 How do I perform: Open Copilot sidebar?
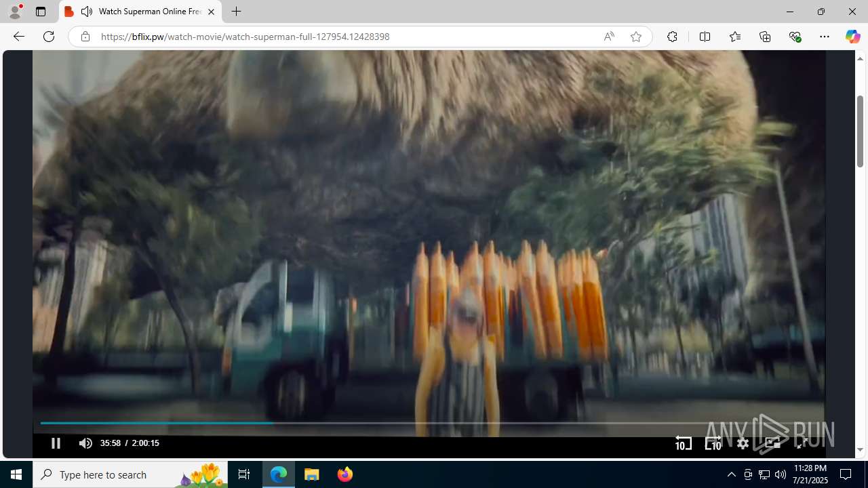tap(852, 37)
